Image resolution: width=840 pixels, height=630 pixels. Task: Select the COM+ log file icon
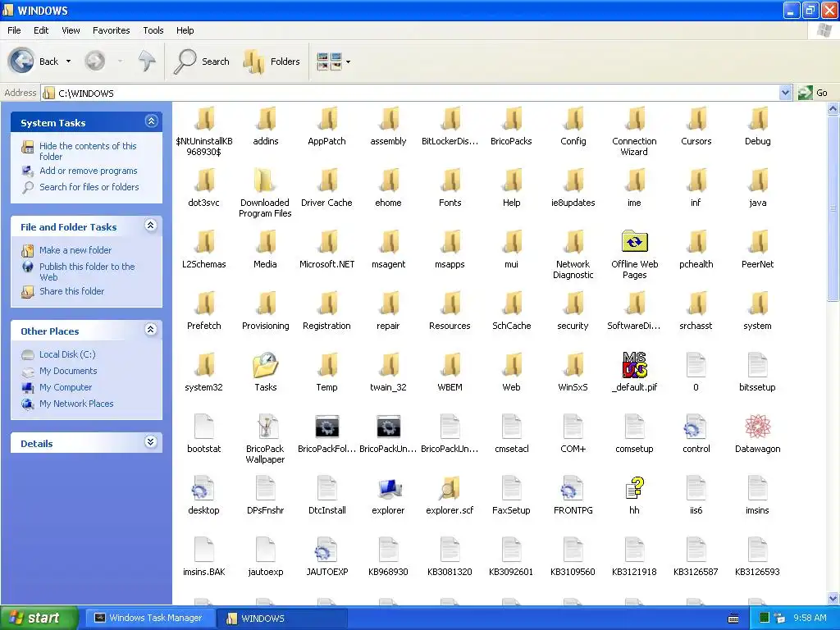click(x=573, y=427)
